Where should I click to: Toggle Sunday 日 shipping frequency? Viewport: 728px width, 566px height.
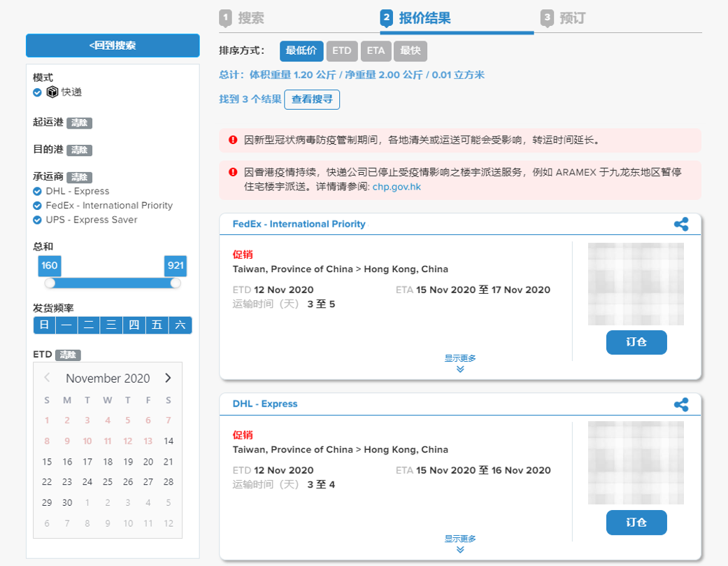coord(45,325)
